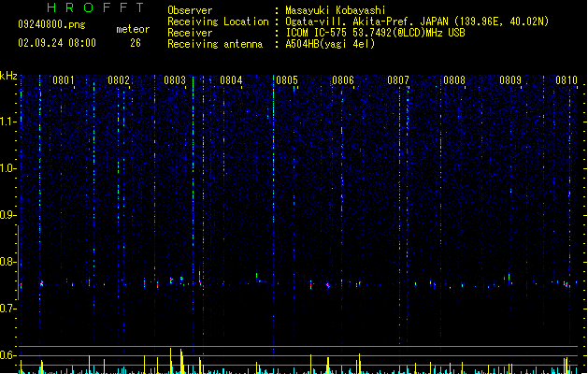Image resolution: width=588 pixels, height=374 pixels.
Task: Click the 0809 time marker
Action: click(510, 80)
